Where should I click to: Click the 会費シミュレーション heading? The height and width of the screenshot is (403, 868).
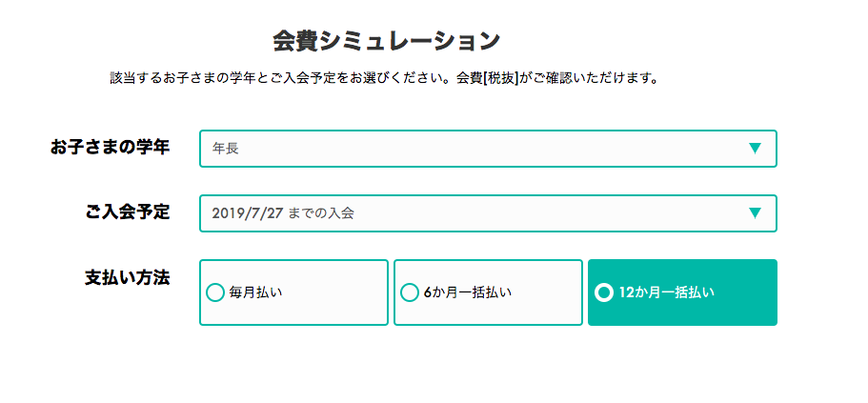click(x=387, y=42)
